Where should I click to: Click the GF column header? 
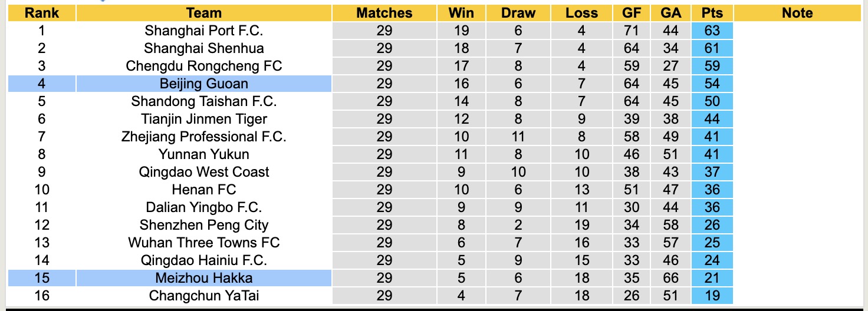click(x=632, y=13)
